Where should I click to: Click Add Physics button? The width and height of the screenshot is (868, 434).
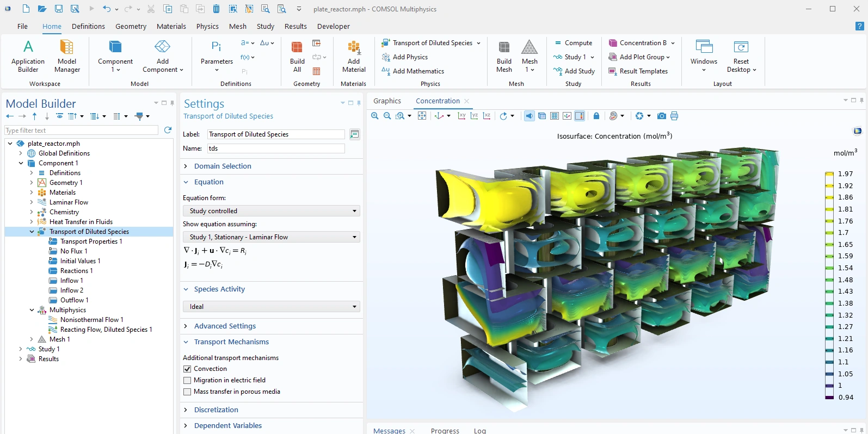point(405,57)
